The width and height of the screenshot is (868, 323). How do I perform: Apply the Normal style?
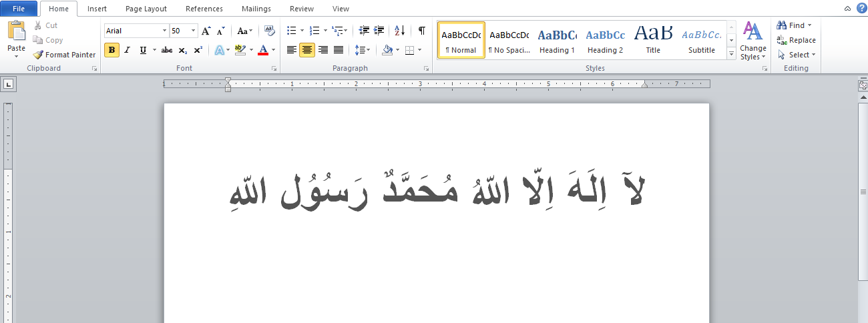(x=461, y=40)
